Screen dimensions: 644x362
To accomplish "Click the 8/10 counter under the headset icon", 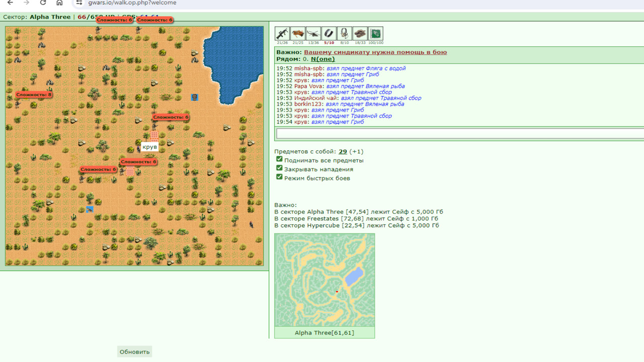I will pyautogui.click(x=345, y=43).
